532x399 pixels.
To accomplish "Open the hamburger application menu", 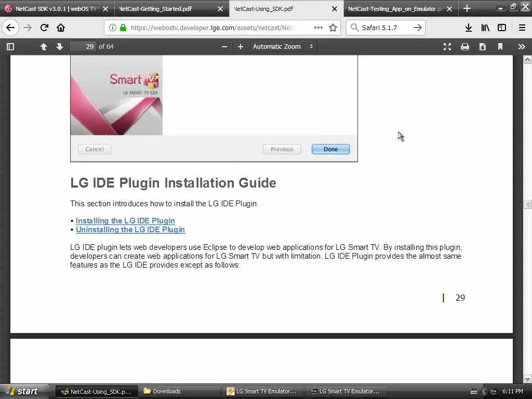I will (x=522, y=28).
